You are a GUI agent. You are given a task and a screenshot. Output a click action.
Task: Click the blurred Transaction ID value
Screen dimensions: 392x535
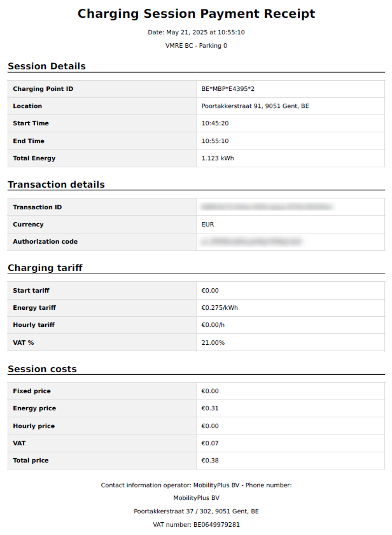tap(267, 207)
